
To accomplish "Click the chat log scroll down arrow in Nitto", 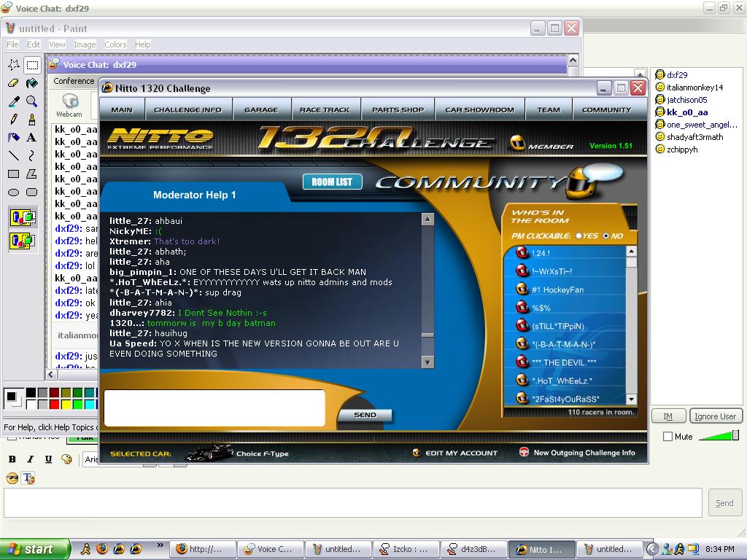I will (427, 362).
